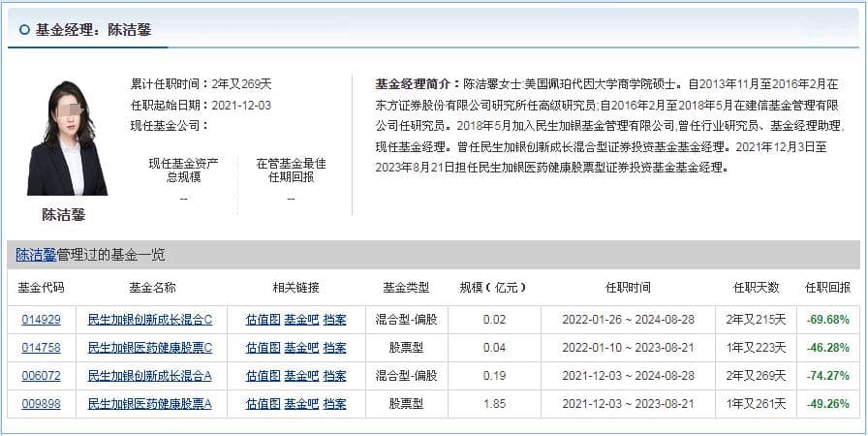Click the circle bullet icon beside 基金经理 heading
Image resolution: width=868 pixels, height=436 pixels.
24,30
